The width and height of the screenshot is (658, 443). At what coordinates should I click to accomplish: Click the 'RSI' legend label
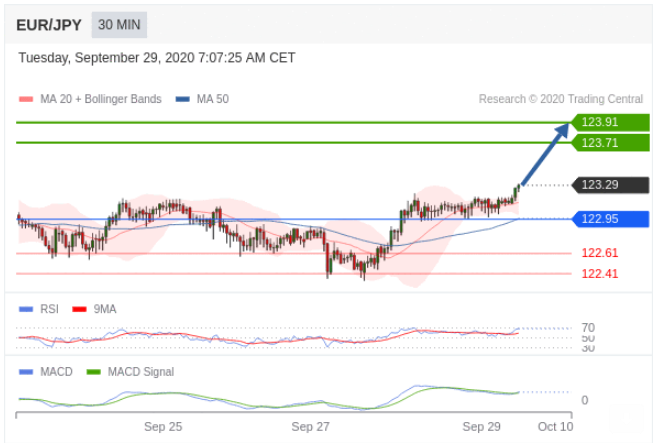coord(50,309)
